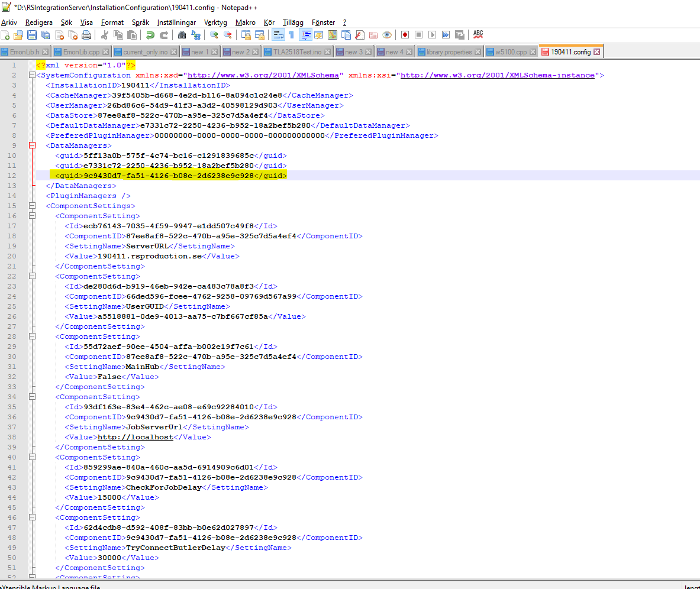The image size is (700, 589).
Task: Follow the XMLSchema-instance URL link
Action: point(499,75)
